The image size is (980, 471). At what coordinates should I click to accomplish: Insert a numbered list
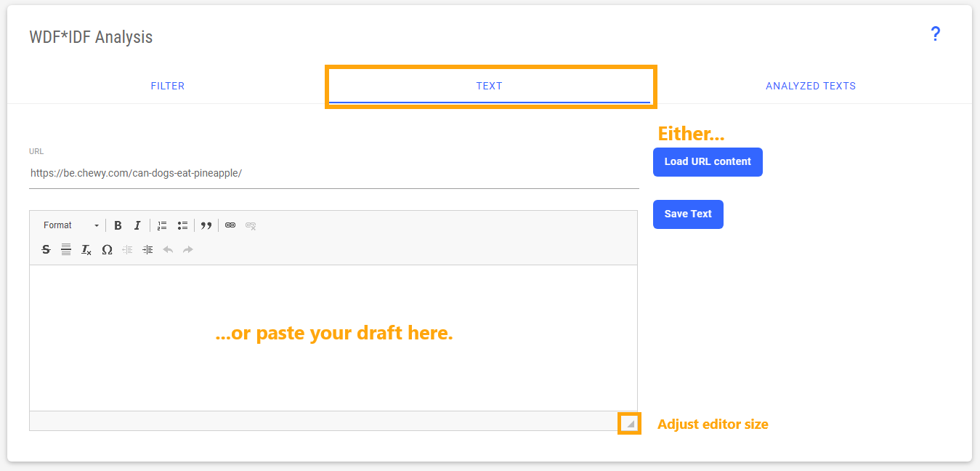click(x=161, y=225)
